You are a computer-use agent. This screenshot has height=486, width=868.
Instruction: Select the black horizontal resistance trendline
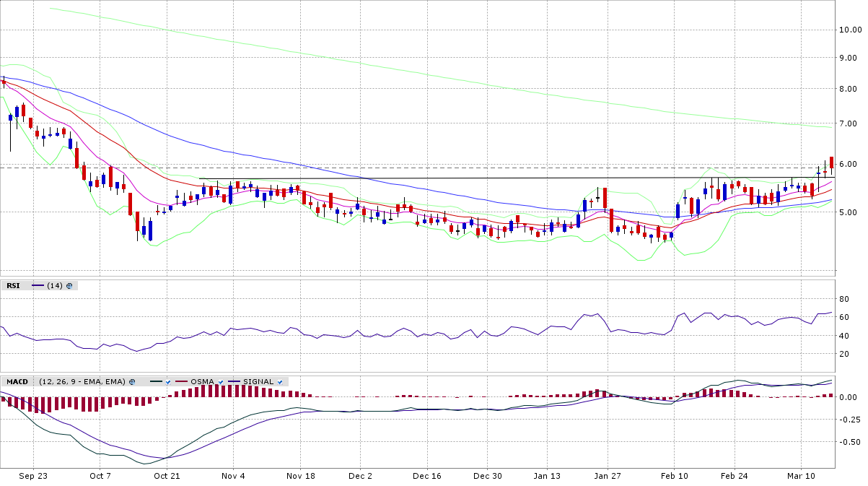pyautogui.click(x=505, y=178)
